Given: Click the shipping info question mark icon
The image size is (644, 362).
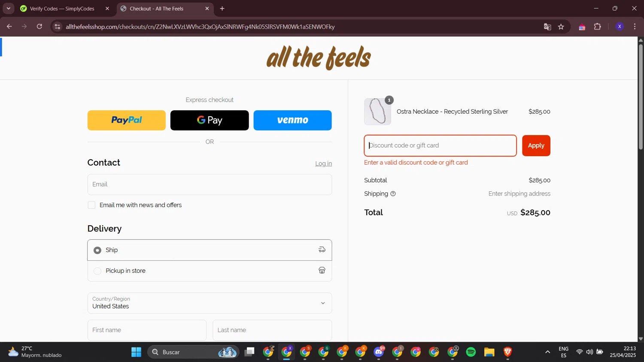Looking at the screenshot, I should (393, 194).
